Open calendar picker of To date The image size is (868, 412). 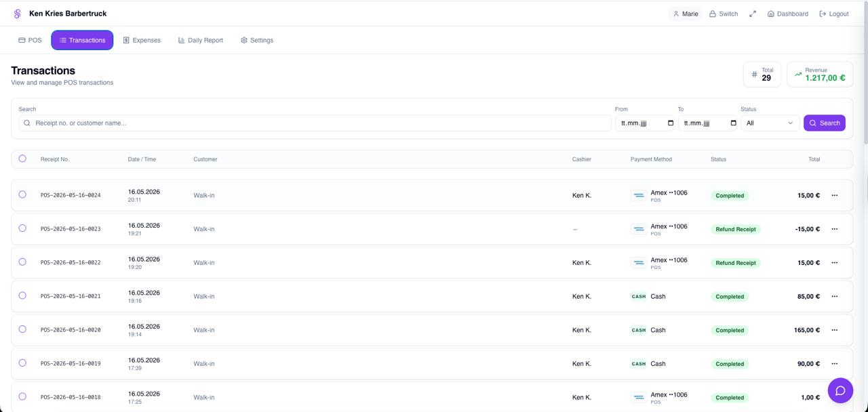733,123
